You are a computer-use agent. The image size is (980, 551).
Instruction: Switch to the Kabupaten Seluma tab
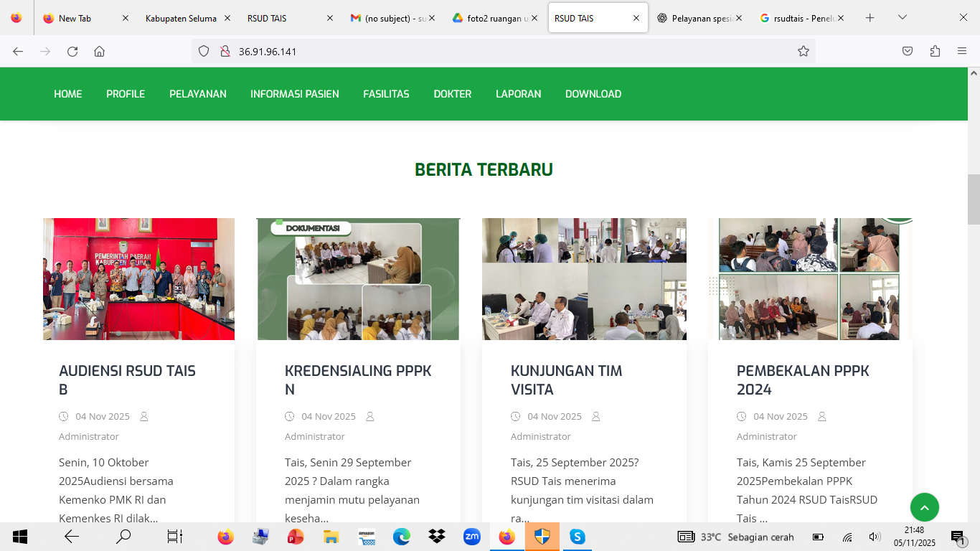[181, 19]
